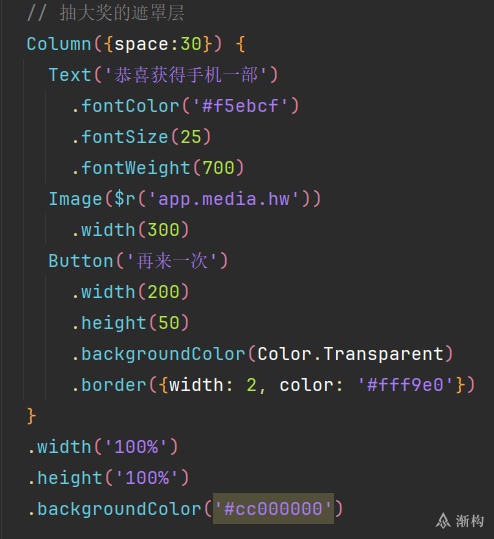The image size is (494, 539).
Task: Click the Color.Transparent value
Action: [x=350, y=354]
